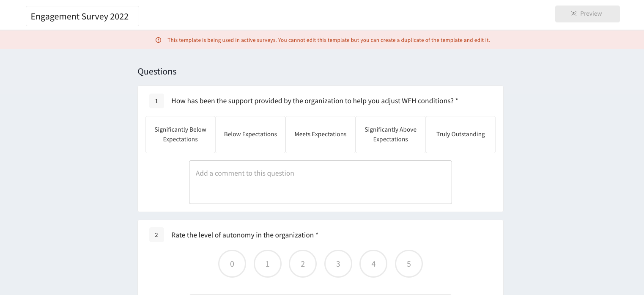Click the Preview button

(587, 14)
